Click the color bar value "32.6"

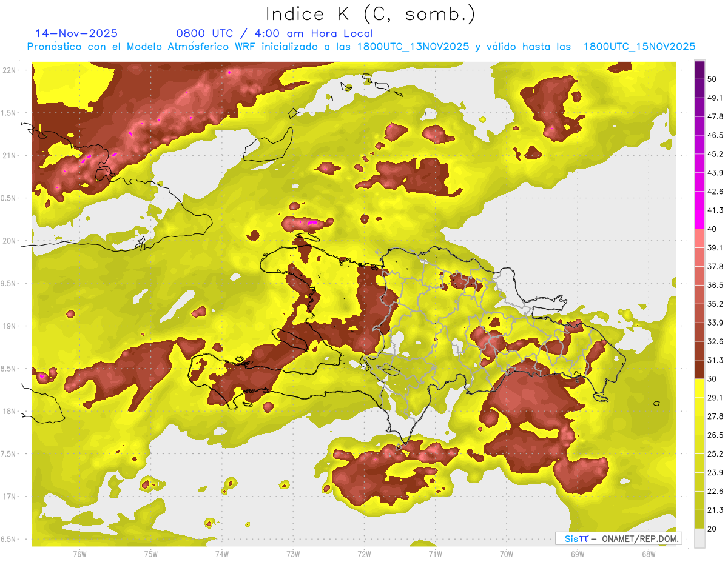coord(715,341)
